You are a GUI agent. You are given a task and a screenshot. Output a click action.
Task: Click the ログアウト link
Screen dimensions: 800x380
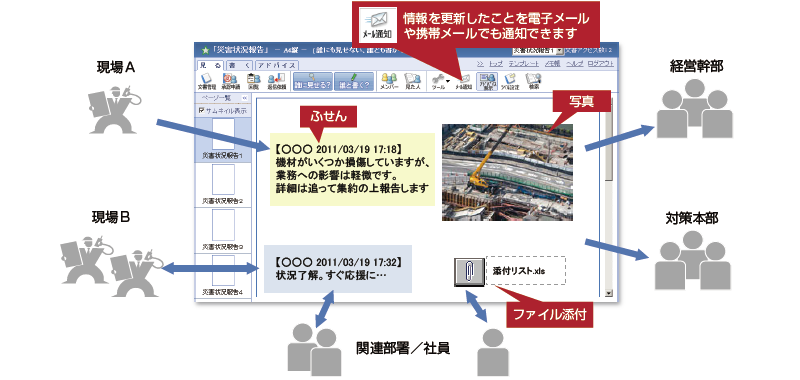(x=601, y=64)
